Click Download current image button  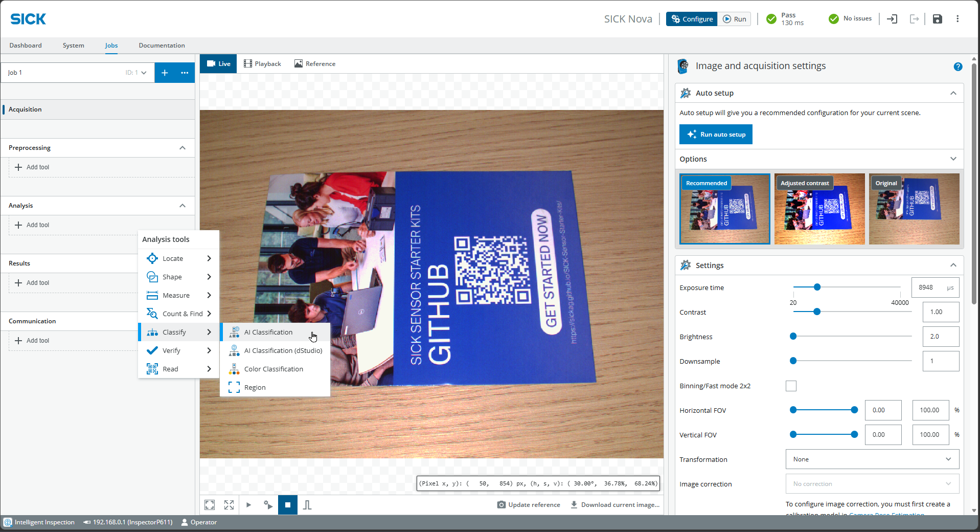615,505
